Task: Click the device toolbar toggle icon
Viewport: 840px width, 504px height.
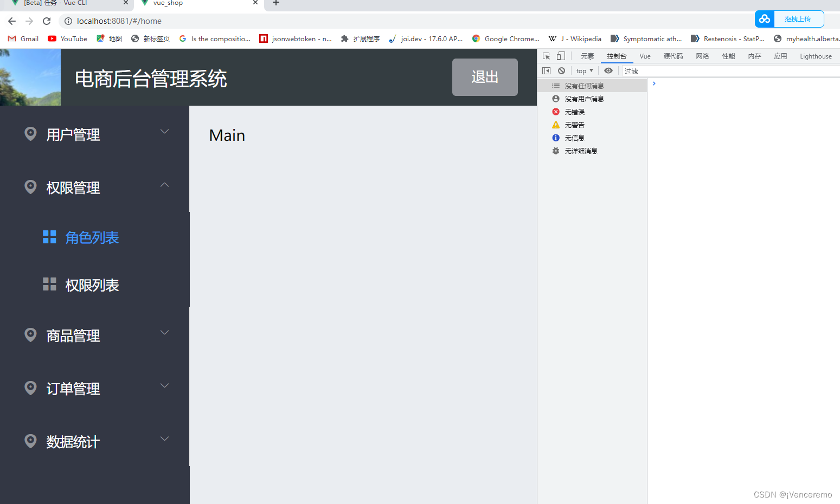Action: [x=561, y=56]
